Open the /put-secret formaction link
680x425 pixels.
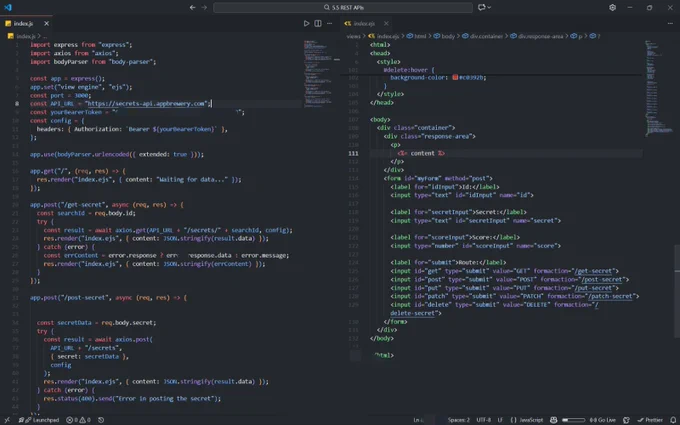click(x=594, y=288)
